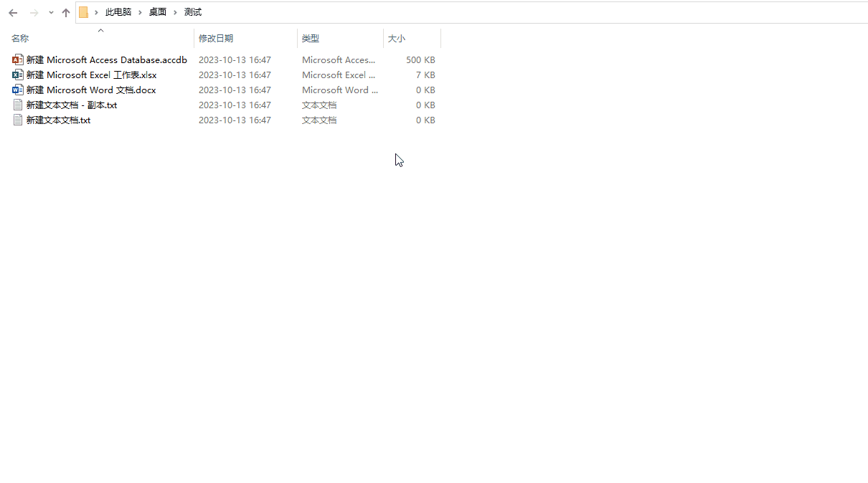Click the folder icon in address bar

tap(84, 12)
